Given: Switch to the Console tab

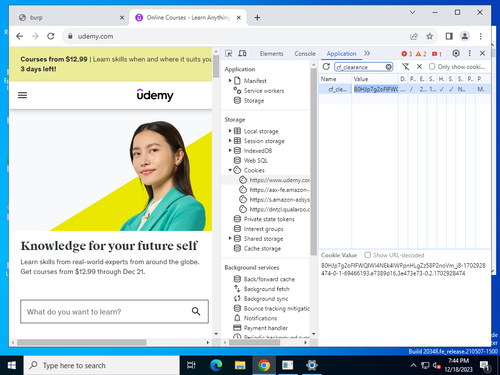Looking at the screenshot, I should point(305,53).
